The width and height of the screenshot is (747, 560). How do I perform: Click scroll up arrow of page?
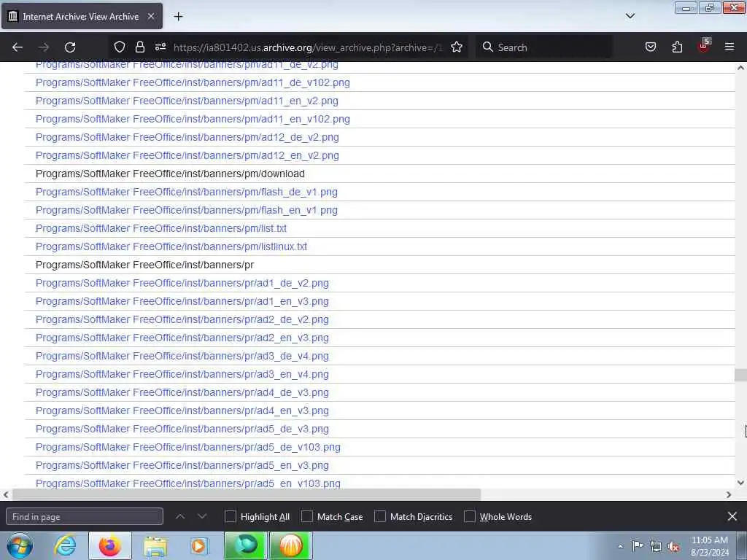coord(740,68)
